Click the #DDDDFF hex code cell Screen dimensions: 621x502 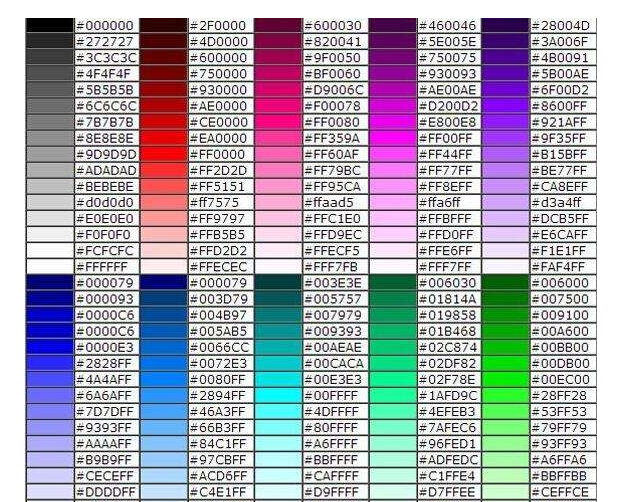pos(107,492)
